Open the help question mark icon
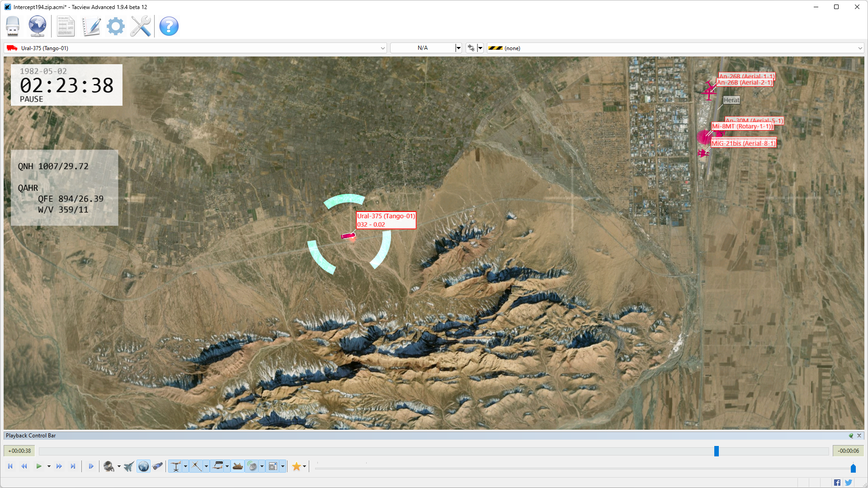 pos(169,26)
